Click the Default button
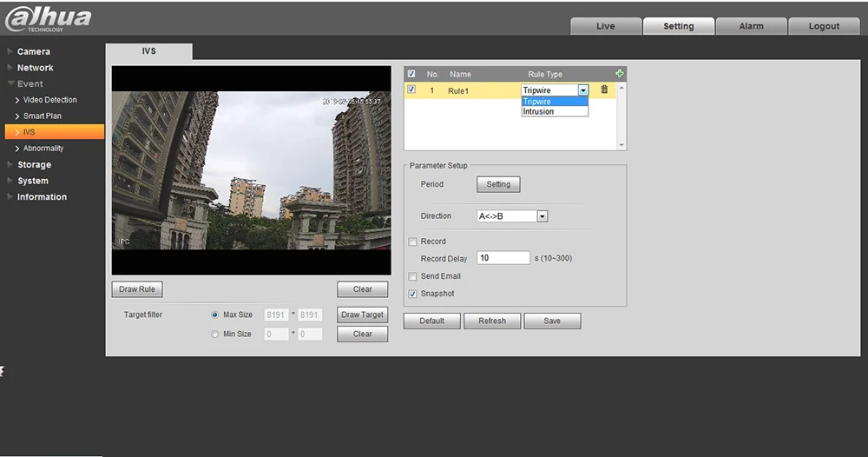The image size is (868, 457). (x=431, y=321)
